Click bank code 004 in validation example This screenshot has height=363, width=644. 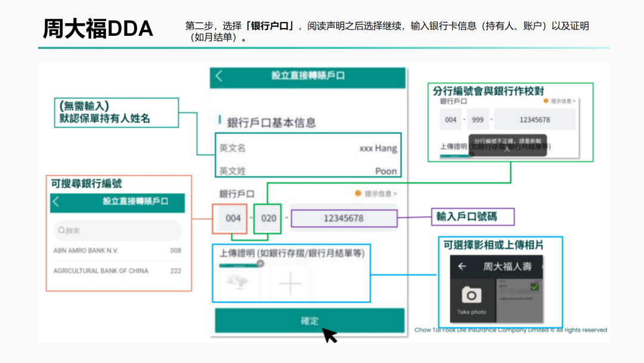[x=451, y=119]
